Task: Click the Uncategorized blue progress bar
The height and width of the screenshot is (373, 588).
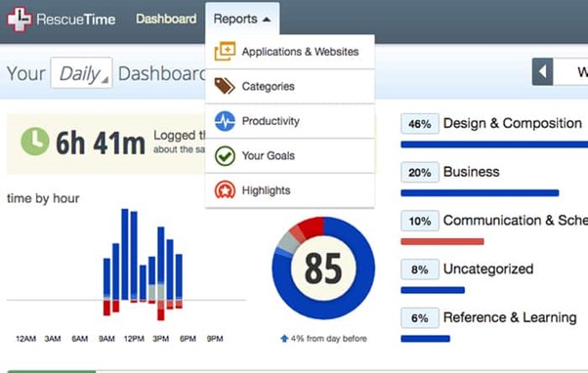Action: (433, 290)
